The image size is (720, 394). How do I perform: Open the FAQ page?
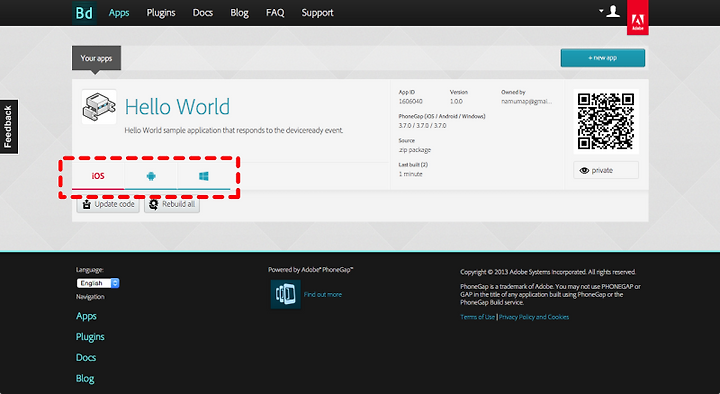click(x=275, y=13)
